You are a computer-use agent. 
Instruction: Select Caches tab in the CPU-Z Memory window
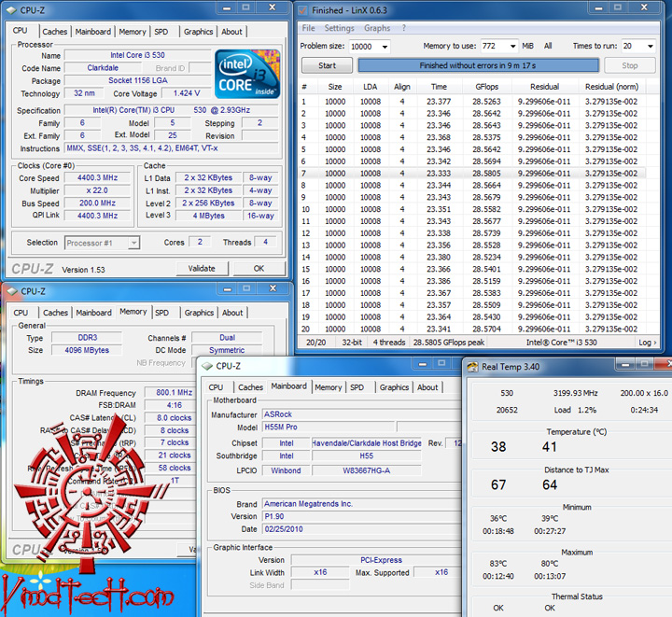55,313
